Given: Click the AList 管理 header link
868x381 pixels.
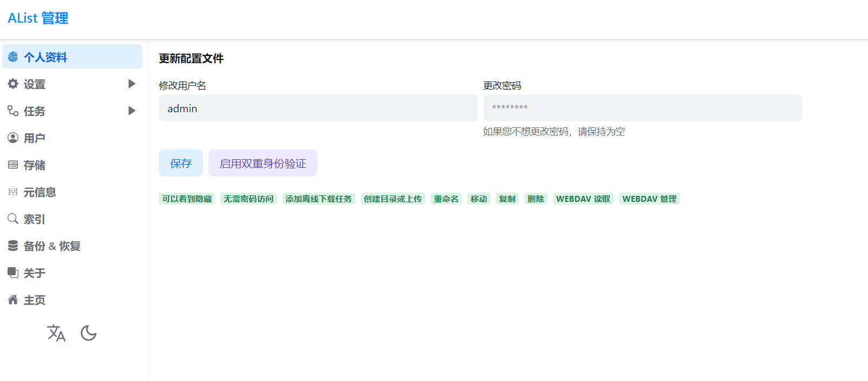Looking at the screenshot, I should (x=38, y=18).
